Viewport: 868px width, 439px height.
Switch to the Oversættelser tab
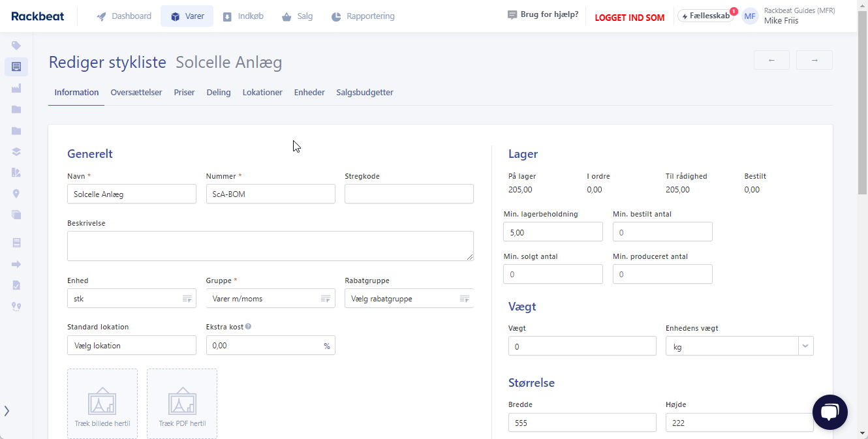136,93
